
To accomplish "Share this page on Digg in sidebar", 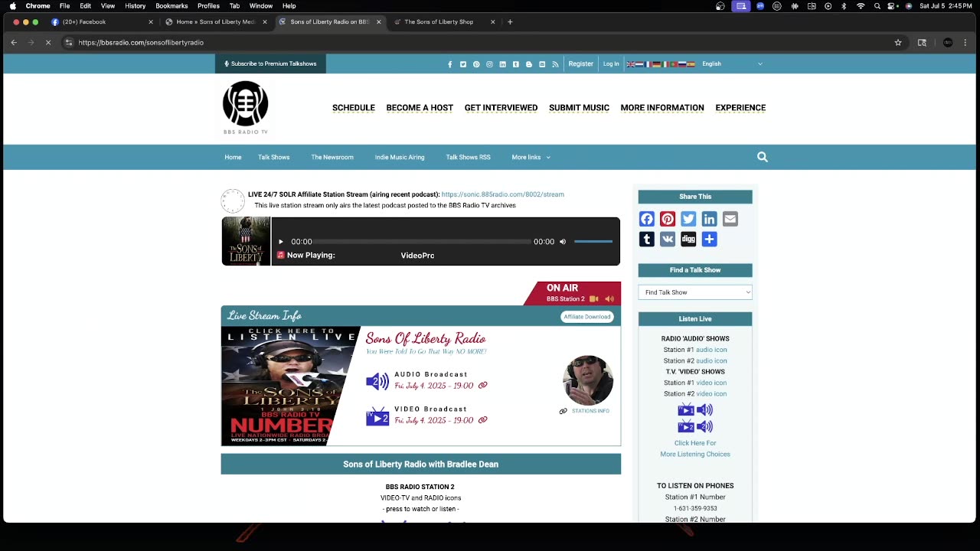I will coord(688,240).
